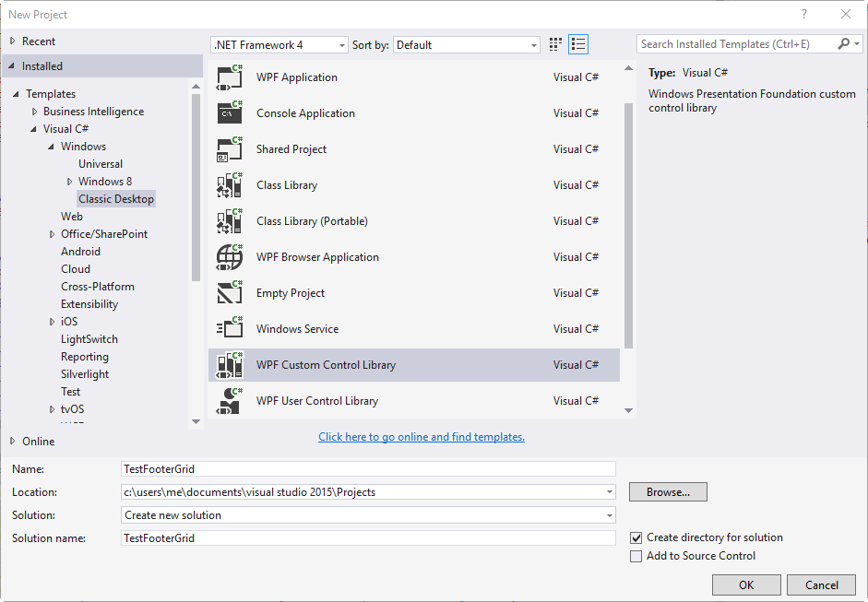Switch to the Recent section
Viewport: 868px width, 602px height.
(x=38, y=41)
